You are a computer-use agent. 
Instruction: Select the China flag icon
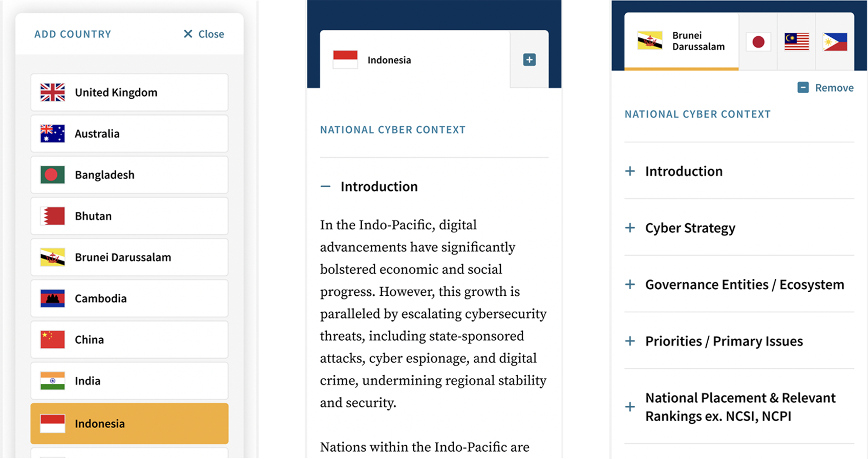pyautogui.click(x=52, y=339)
